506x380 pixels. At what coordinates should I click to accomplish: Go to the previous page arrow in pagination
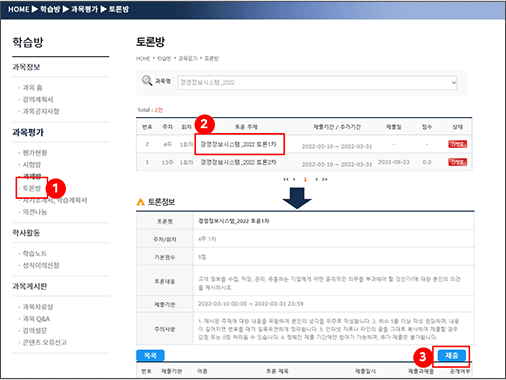pyautogui.click(x=294, y=179)
